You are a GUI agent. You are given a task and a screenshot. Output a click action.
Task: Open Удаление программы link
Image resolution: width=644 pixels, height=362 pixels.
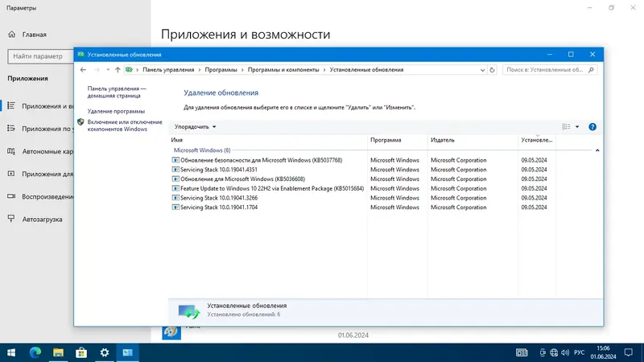coord(116,111)
